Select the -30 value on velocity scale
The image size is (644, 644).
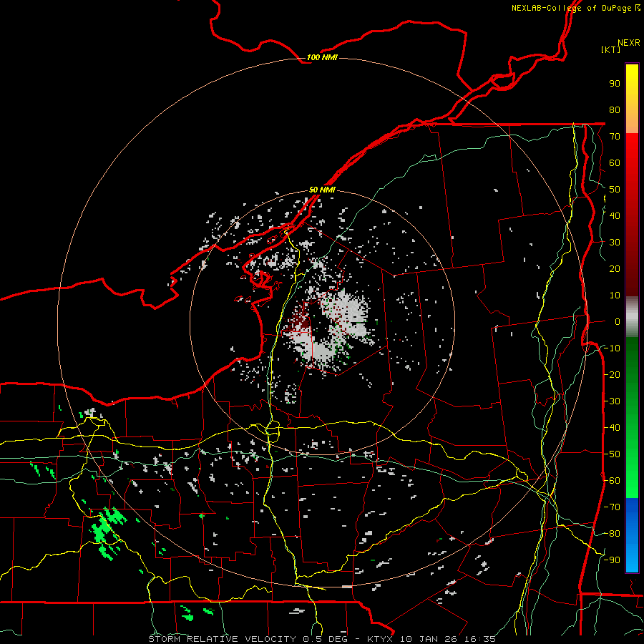[x=613, y=401]
